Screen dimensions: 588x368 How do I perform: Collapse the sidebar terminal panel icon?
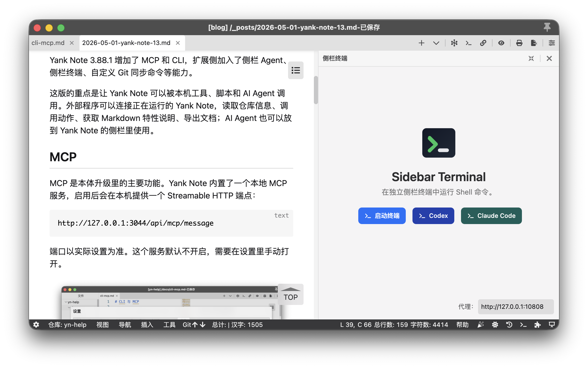tap(531, 58)
